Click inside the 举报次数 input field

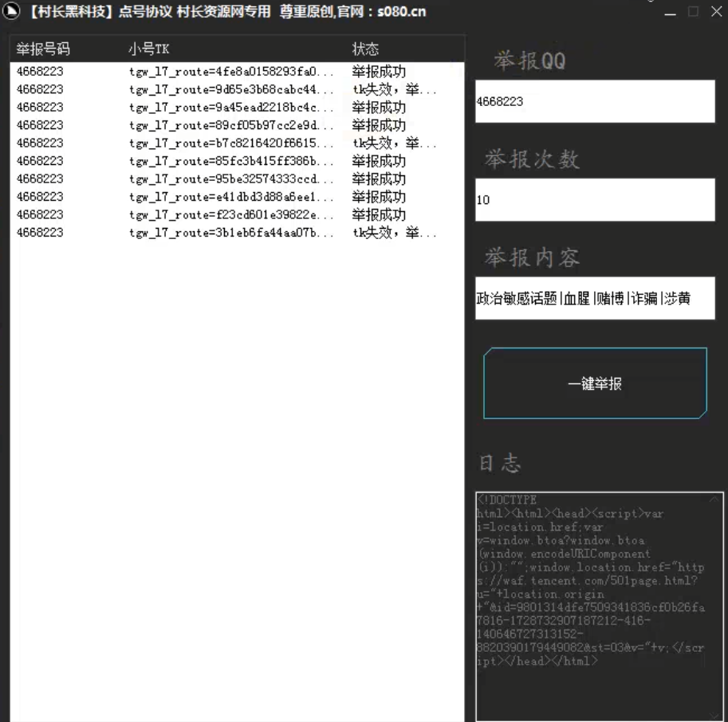(594, 200)
